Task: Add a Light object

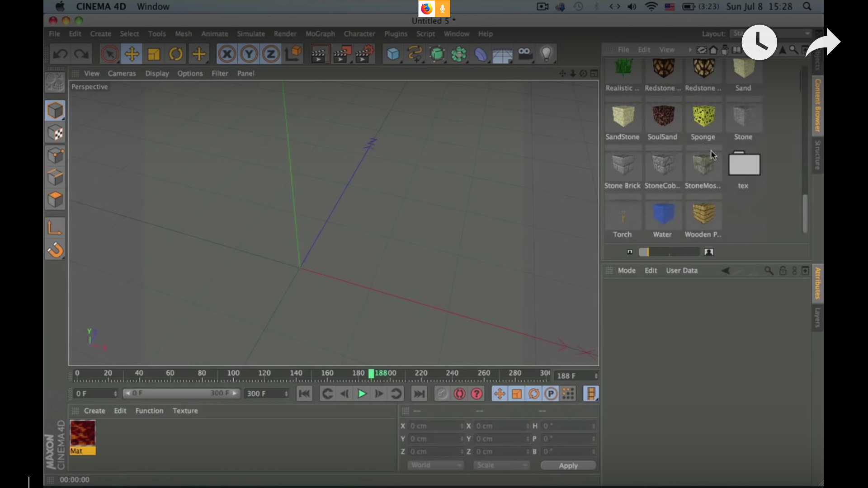Action: pyautogui.click(x=547, y=54)
